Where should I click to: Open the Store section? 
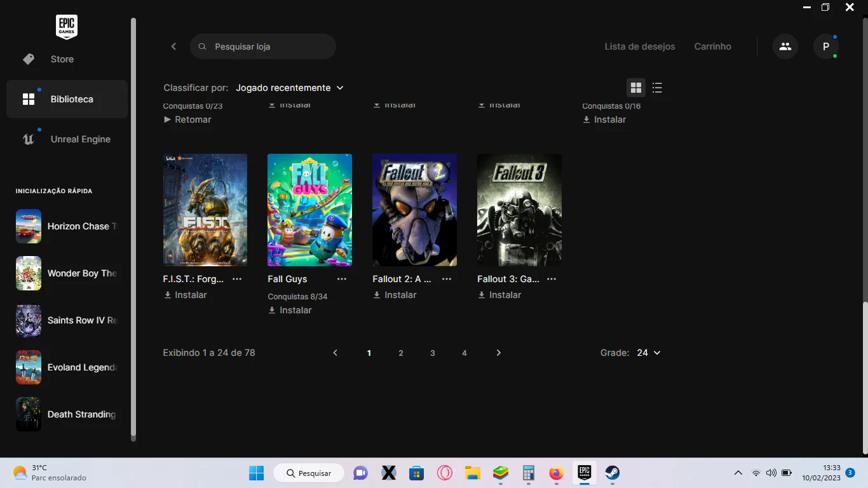tap(67, 59)
